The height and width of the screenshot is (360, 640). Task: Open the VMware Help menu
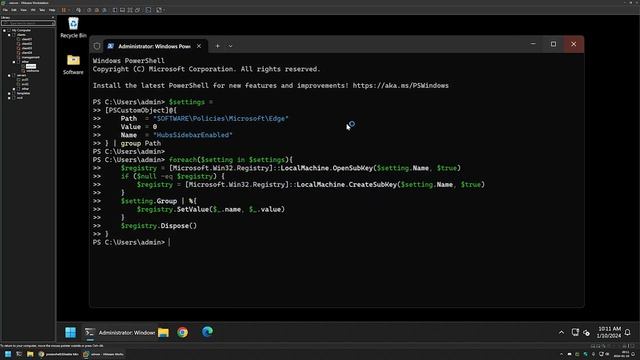(52, 10)
